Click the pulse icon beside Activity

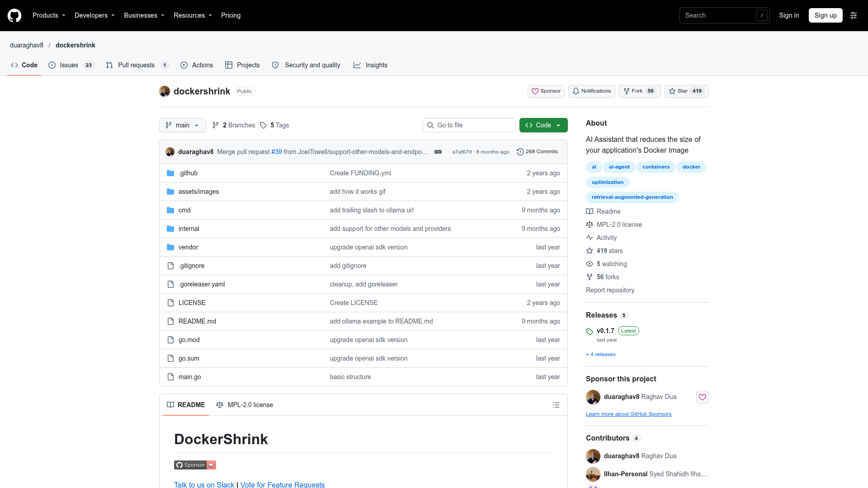pyautogui.click(x=590, y=238)
